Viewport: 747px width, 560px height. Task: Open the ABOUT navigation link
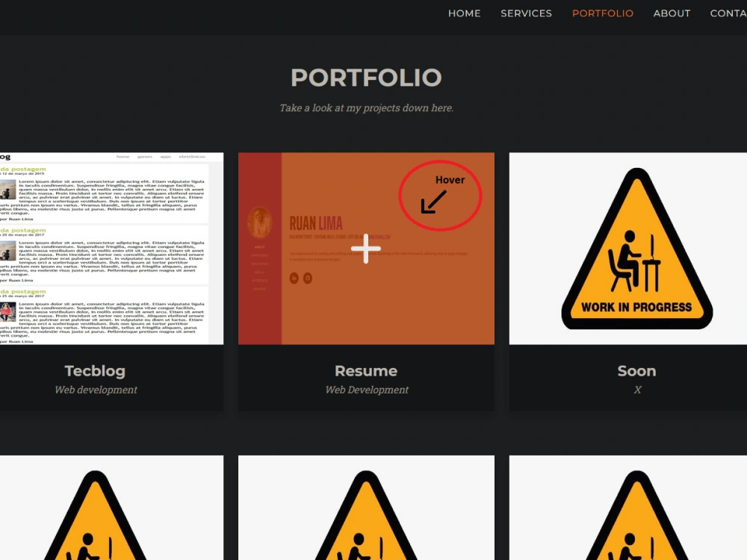click(672, 13)
